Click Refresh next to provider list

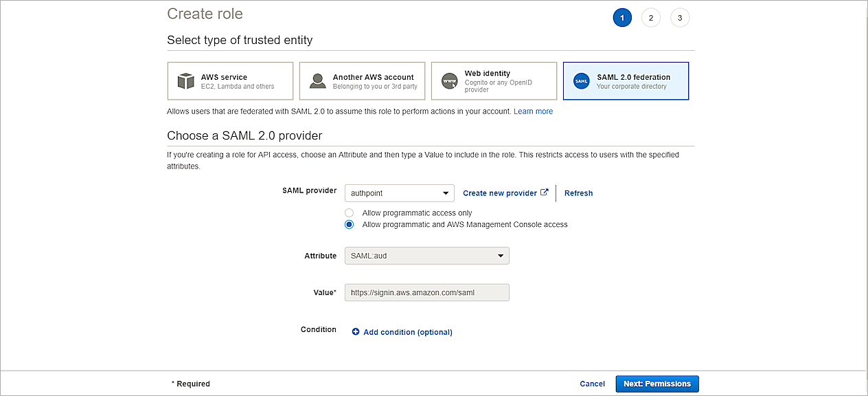pyautogui.click(x=578, y=193)
